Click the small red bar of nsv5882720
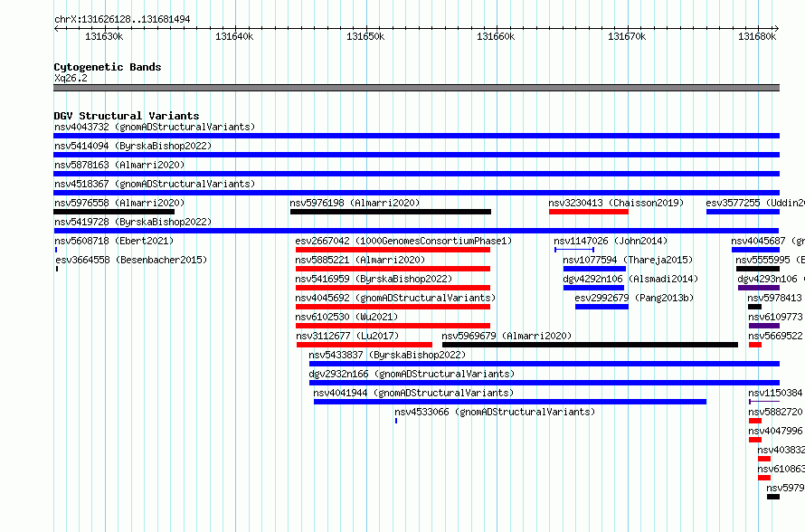805x532 pixels. pos(755,421)
